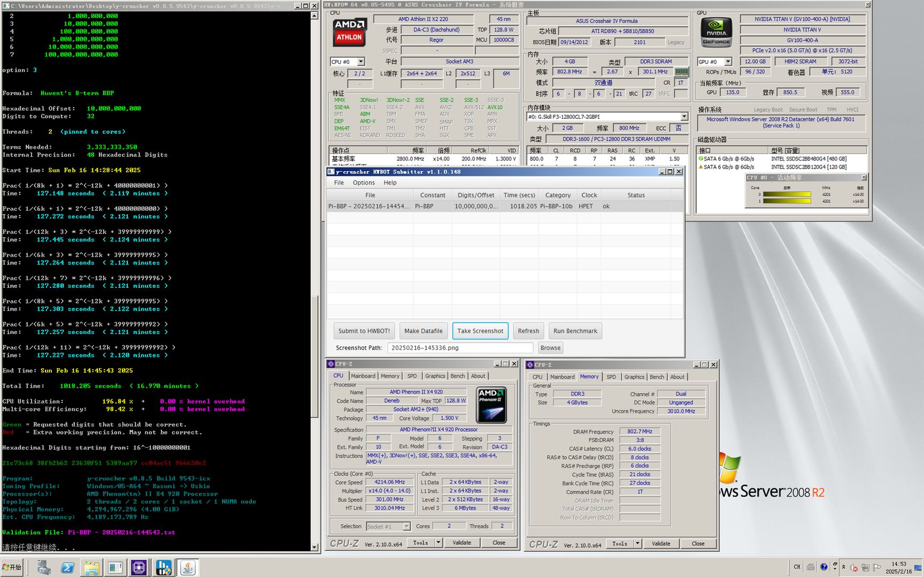Switch to Bench tab in left CPU-Z
Screen dimensions: 924x578
(x=458, y=376)
